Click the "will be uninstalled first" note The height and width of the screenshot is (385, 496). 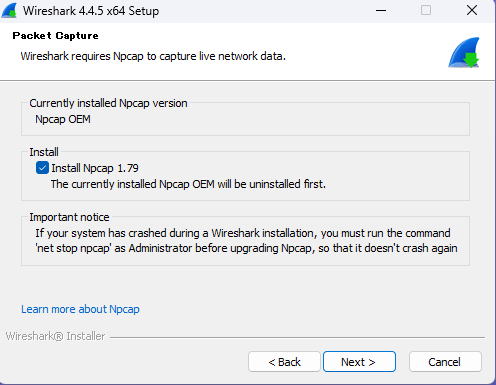click(x=188, y=184)
